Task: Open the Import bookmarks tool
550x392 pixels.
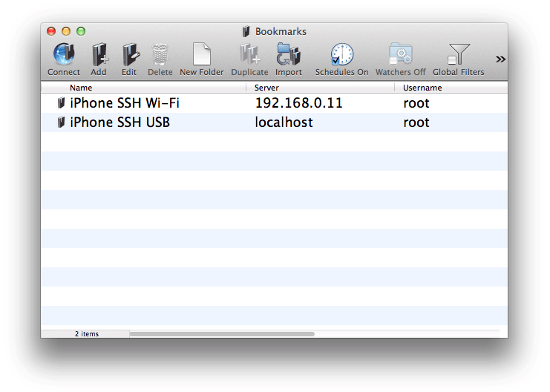Action: pos(288,55)
